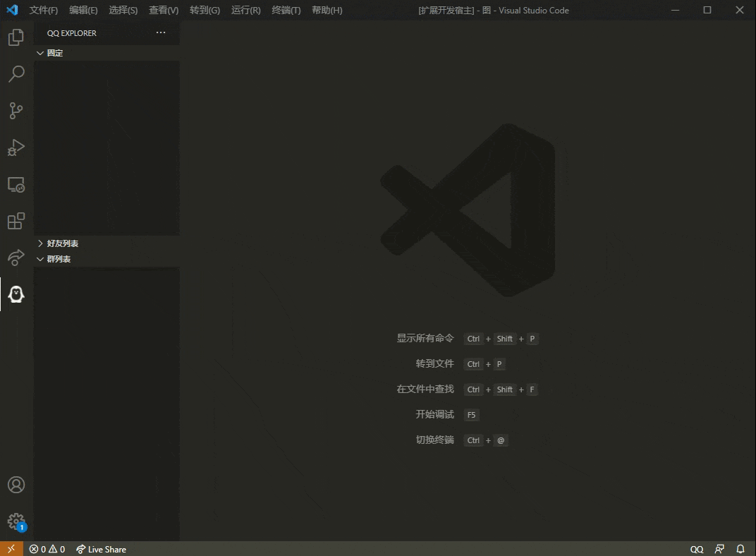This screenshot has height=556, width=756.
Task: Open the notifications bell icon
Action: (x=740, y=549)
